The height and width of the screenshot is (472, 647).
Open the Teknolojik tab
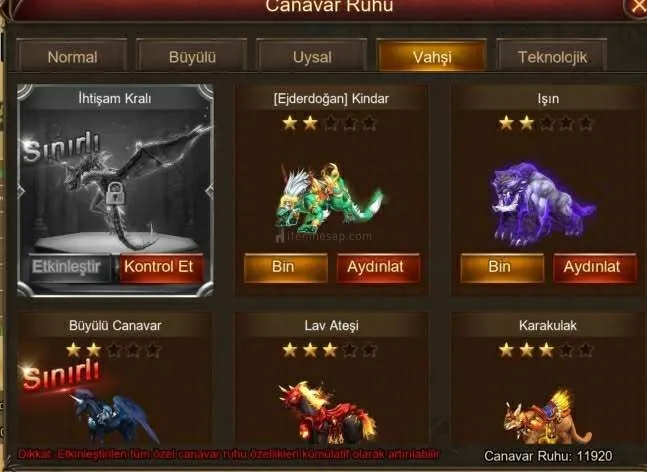pos(552,56)
